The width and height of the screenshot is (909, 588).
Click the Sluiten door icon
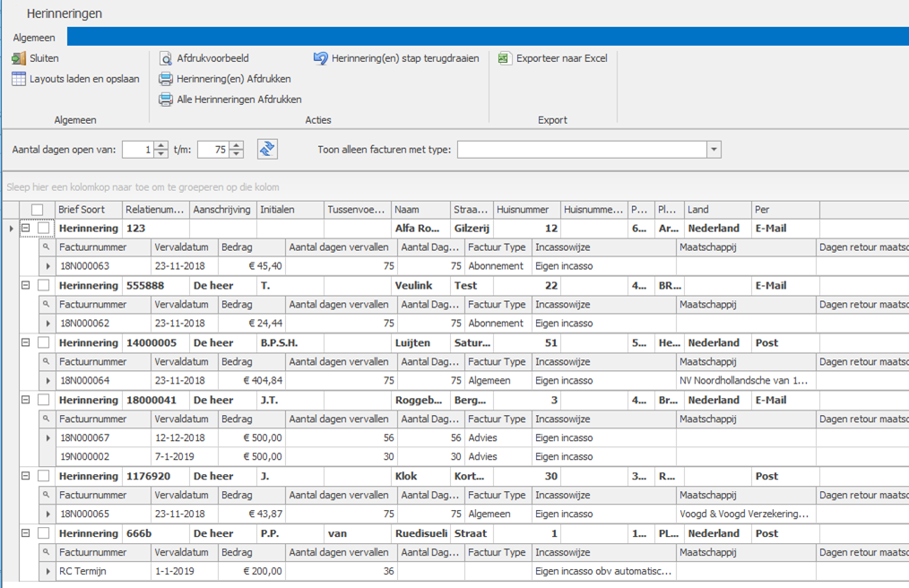[x=19, y=58]
